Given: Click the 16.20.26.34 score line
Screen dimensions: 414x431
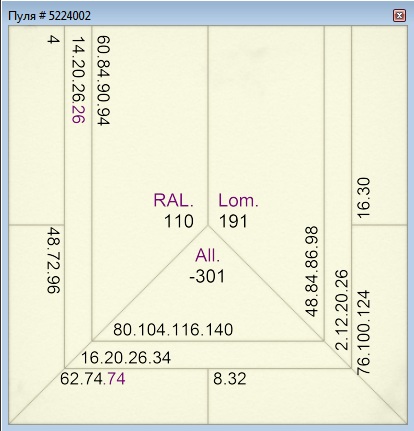Looking at the screenshot, I should pos(126,358).
